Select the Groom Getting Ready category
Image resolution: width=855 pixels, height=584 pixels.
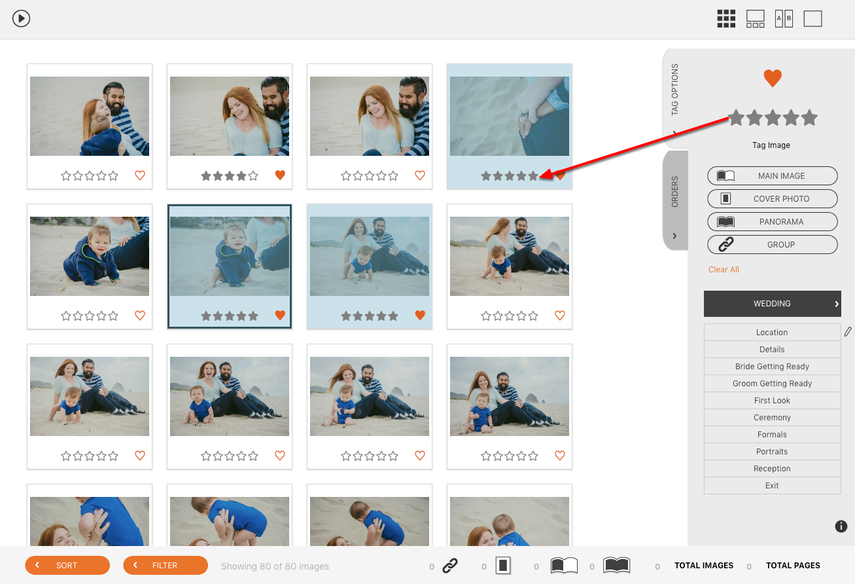click(x=772, y=383)
